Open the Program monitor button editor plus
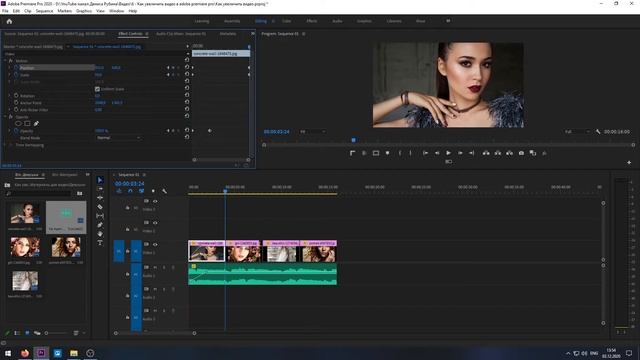Screen dimensions: 640x360 coord(629,162)
